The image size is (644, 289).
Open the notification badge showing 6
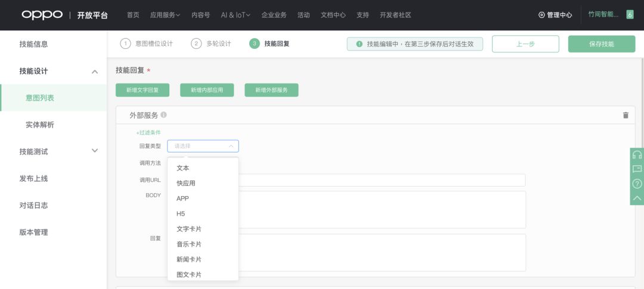630,15
